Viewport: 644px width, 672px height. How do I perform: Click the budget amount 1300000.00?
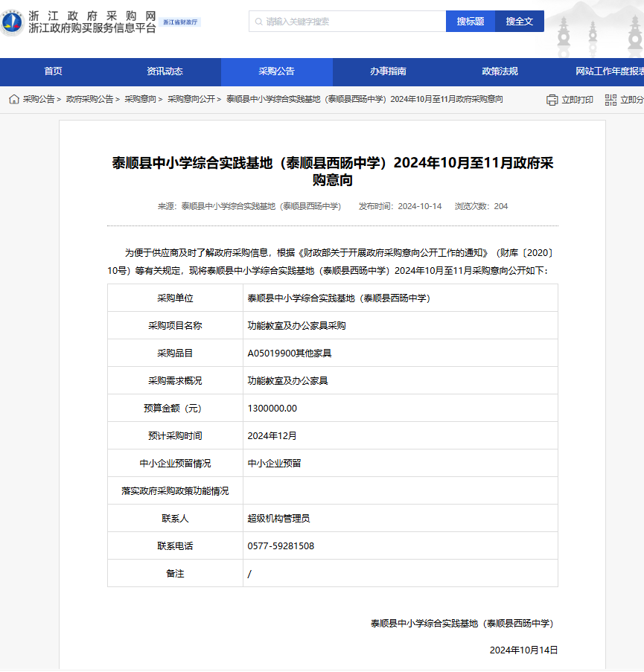tap(272, 409)
